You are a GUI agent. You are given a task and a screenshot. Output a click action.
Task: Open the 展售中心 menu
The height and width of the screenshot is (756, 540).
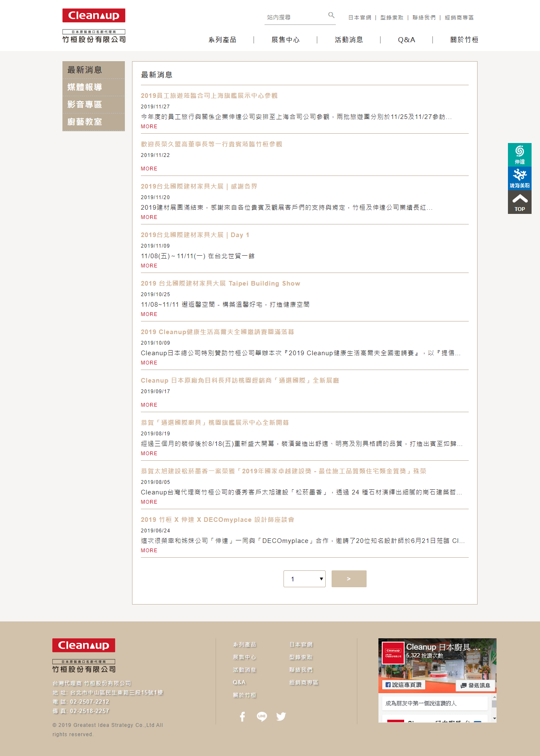click(286, 40)
